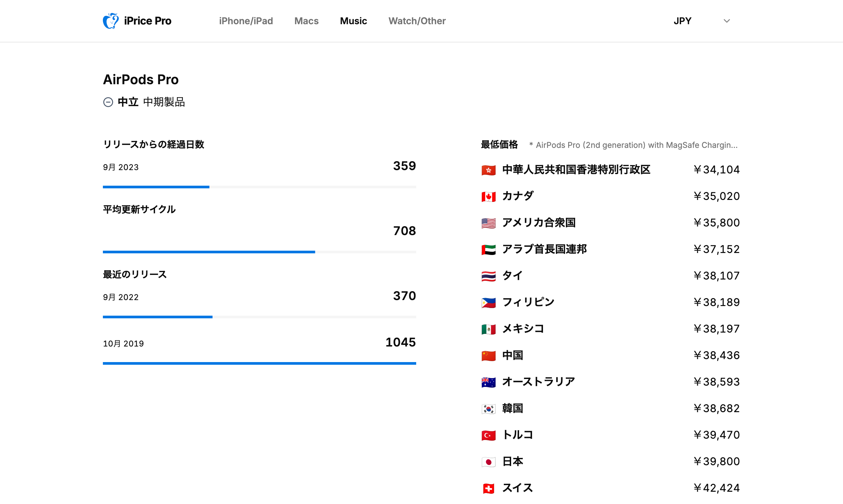Select 中華人民共和国香港特別行政区 country name
This screenshot has height=504, width=843.
pos(576,169)
